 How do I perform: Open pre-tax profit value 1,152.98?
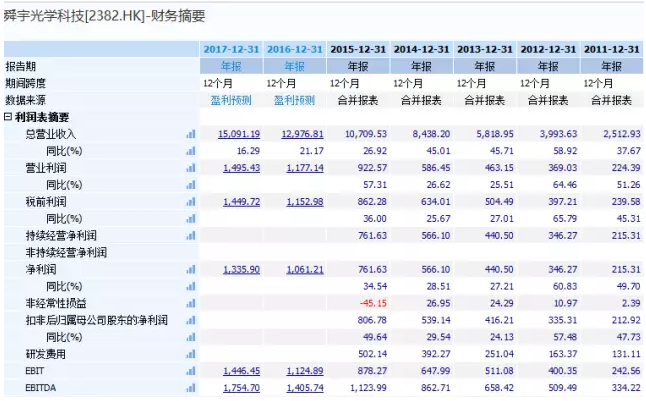305,202
